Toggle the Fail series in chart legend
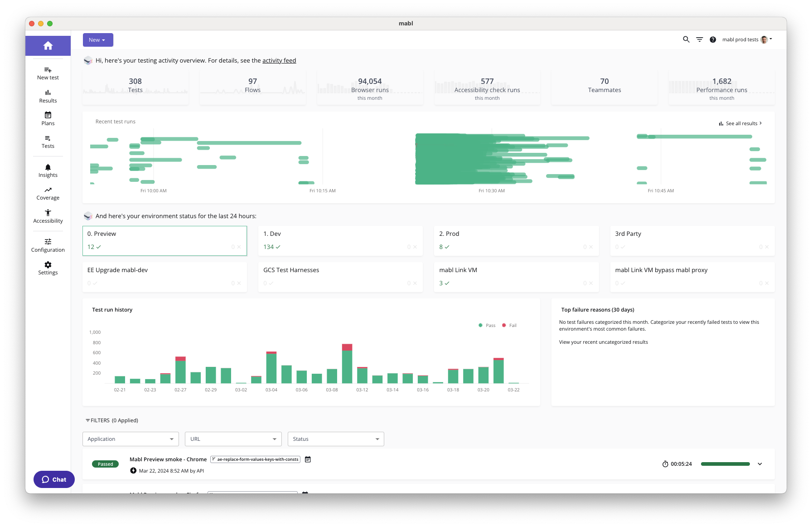 coord(509,325)
